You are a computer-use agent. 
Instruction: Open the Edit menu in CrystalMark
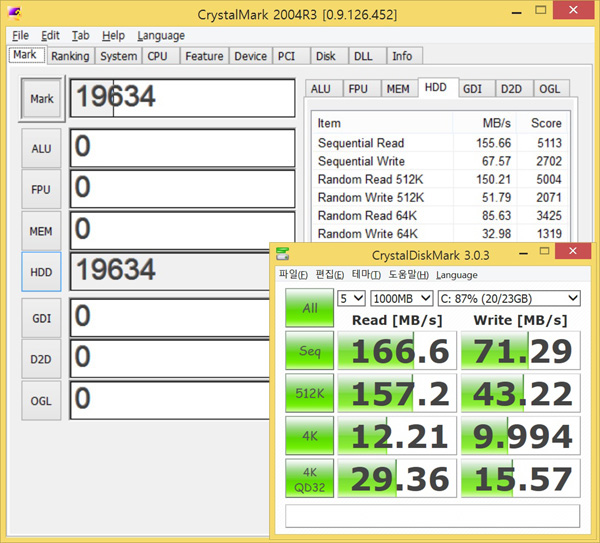(50, 36)
